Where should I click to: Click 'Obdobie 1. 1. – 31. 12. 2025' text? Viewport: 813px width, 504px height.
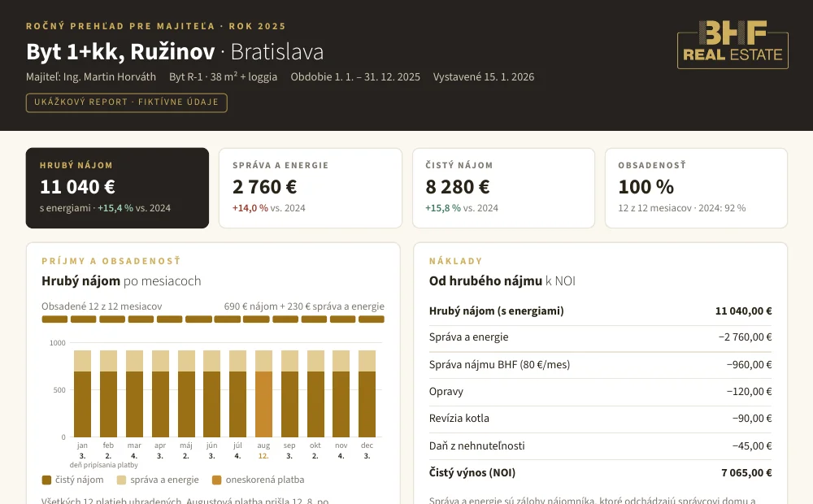(355, 76)
